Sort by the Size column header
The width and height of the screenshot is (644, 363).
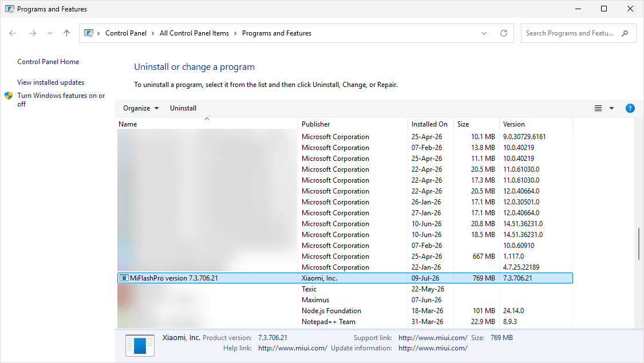tap(476, 124)
